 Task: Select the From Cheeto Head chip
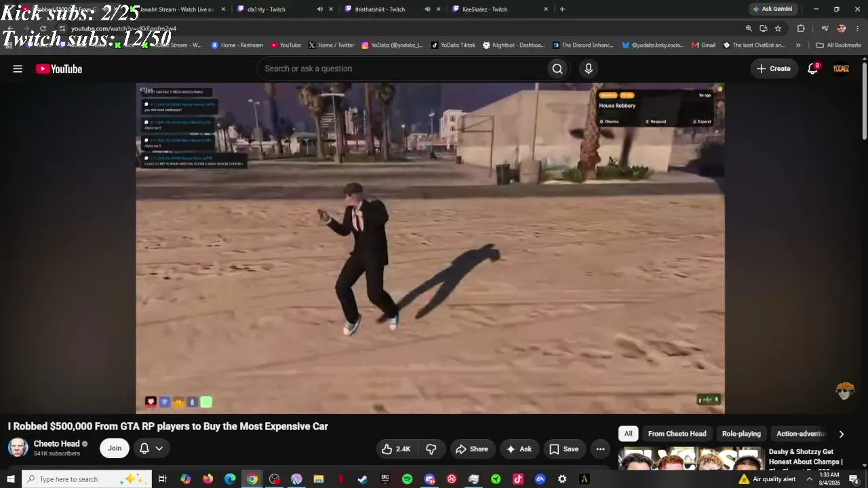(677, 434)
